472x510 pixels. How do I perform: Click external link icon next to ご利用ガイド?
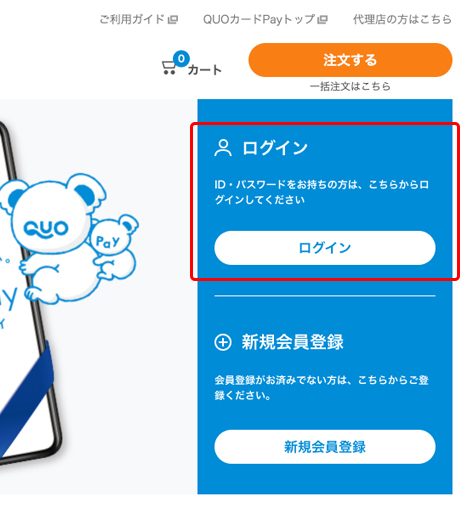coord(173,20)
